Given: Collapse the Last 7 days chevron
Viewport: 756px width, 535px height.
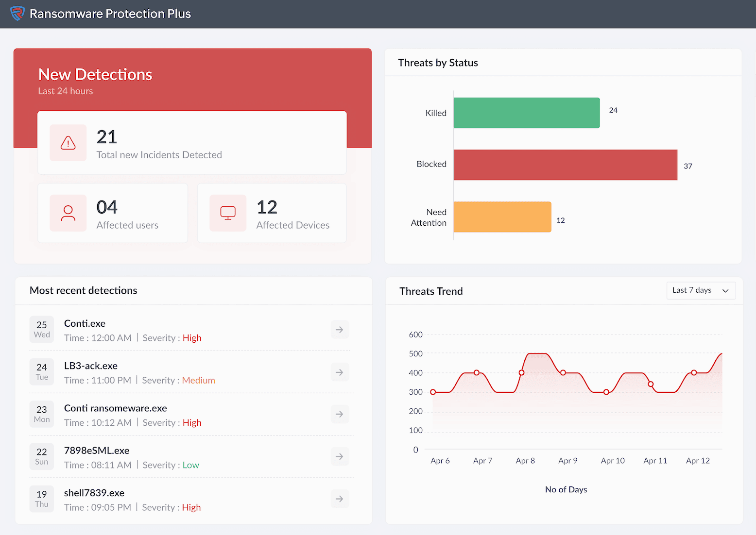Looking at the screenshot, I should pyautogui.click(x=724, y=290).
